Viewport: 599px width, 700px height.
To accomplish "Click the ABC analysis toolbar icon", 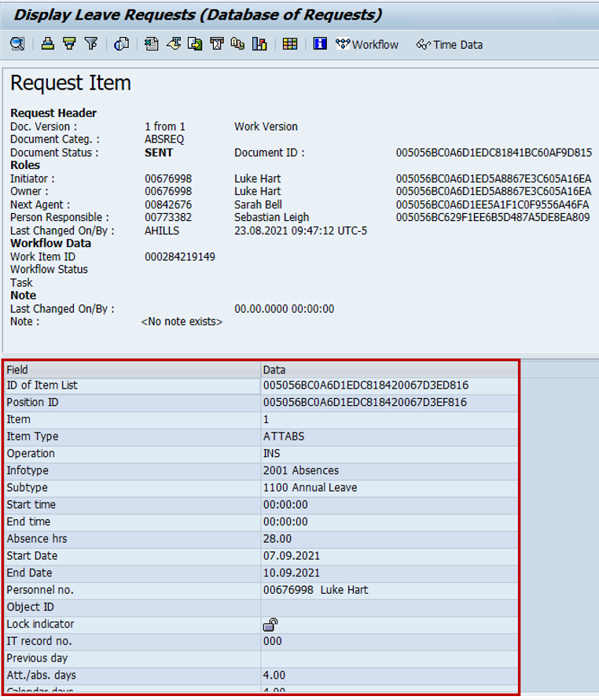I will click(238, 44).
